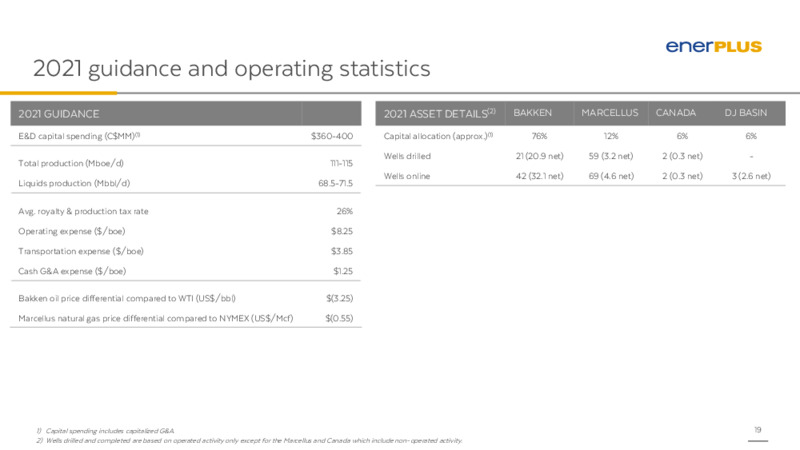Click the '12%' Marcellus capital allocation
The image size is (800, 450).
(611, 136)
